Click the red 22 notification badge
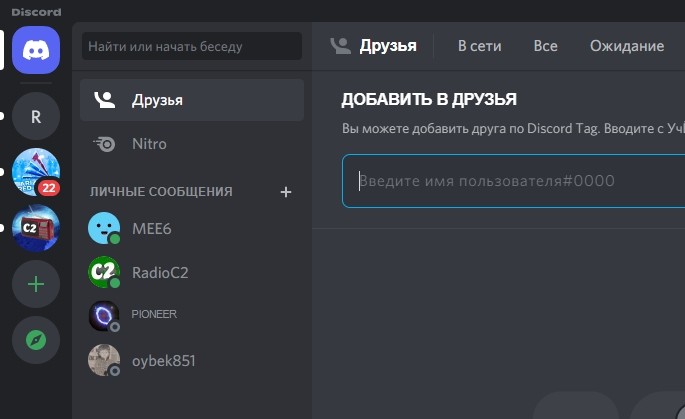The image size is (685, 419). coord(49,188)
